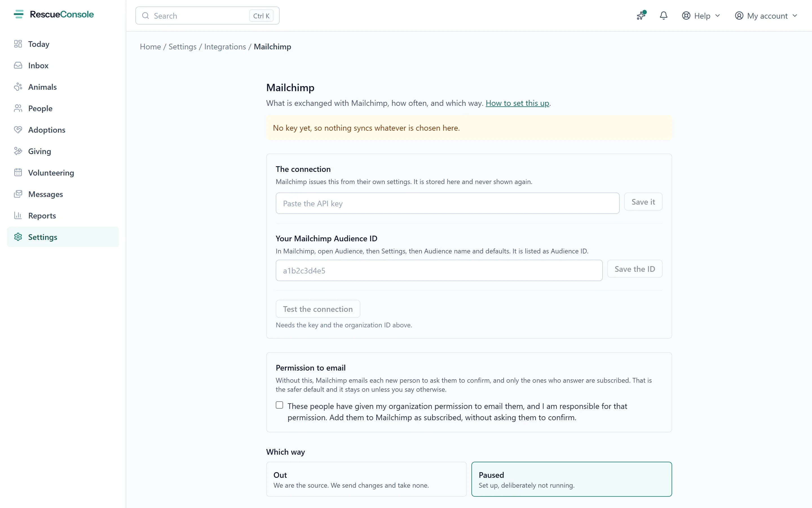
Task: Click the People icon in sidebar
Action: tap(18, 108)
